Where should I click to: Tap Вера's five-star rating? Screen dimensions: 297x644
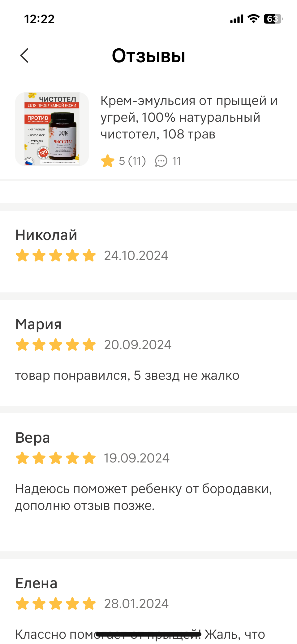56,458
